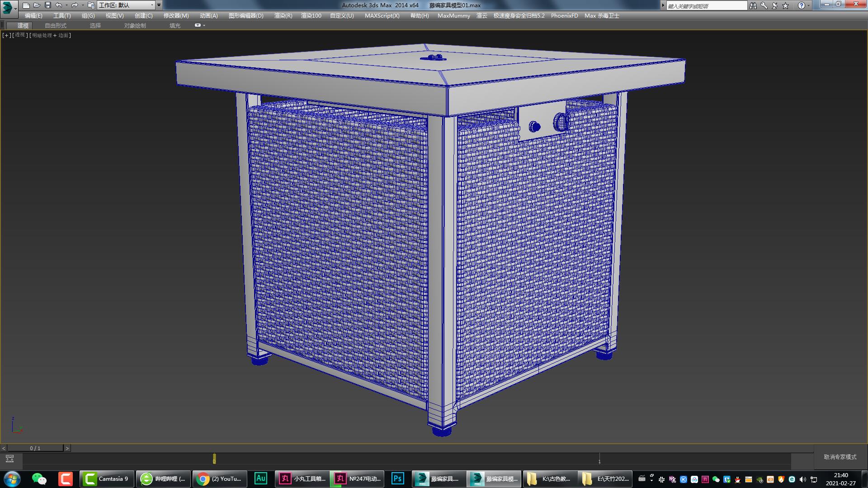Click the binoculars search icon near the search field
This screenshot has width=868, height=488.
[x=753, y=5]
